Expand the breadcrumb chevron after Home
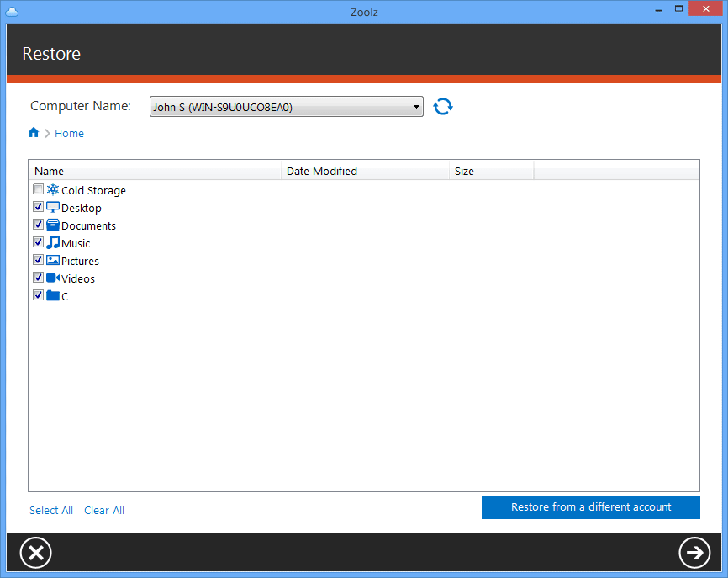The width and height of the screenshot is (728, 578). click(46, 133)
